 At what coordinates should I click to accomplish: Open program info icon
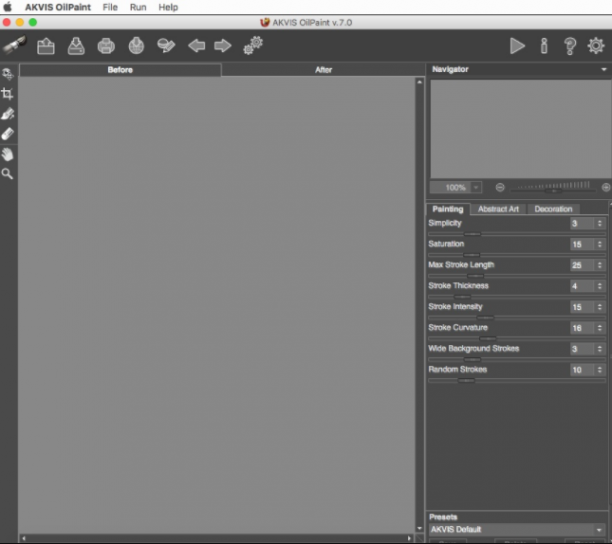click(544, 46)
